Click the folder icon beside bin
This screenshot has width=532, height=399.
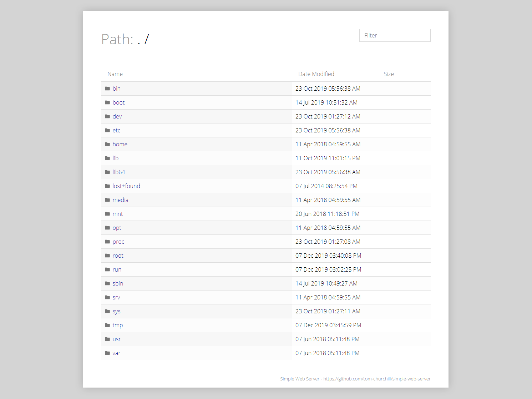pos(107,89)
